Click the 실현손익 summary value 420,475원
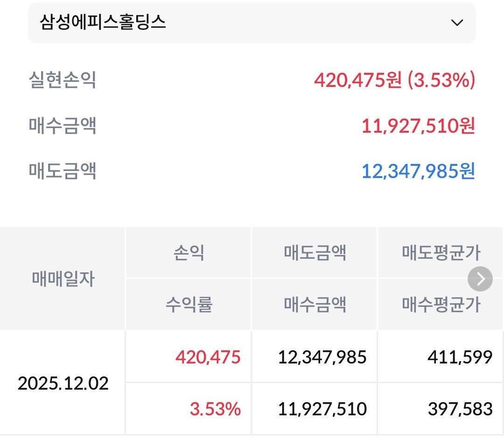The image size is (504, 441). [x=394, y=80]
